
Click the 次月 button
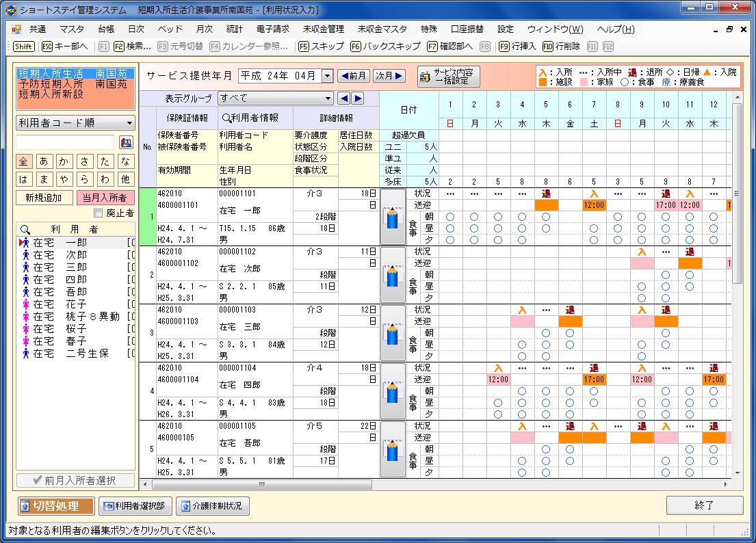pyautogui.click(x=389, y=76)
